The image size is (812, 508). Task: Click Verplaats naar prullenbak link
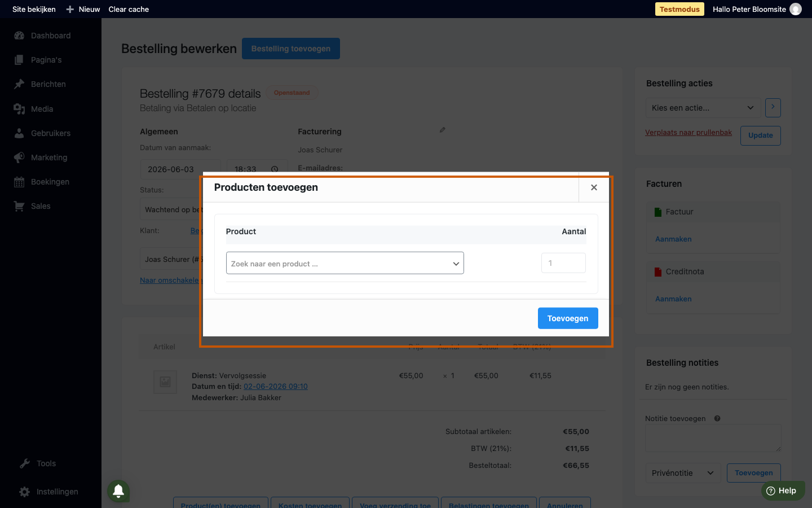[689, 132]
